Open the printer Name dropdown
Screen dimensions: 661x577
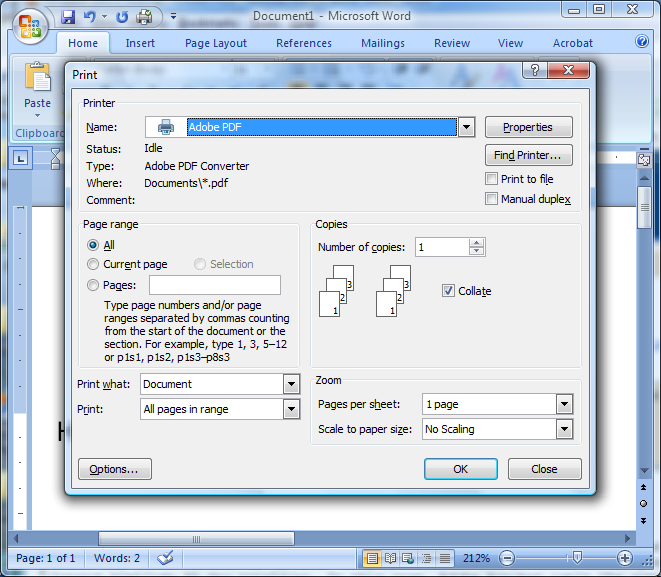click(x=466, y=127)
